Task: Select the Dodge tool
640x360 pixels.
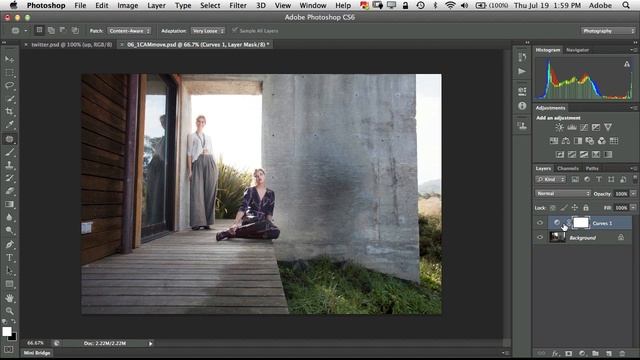Action: click(x=9, y=230)
